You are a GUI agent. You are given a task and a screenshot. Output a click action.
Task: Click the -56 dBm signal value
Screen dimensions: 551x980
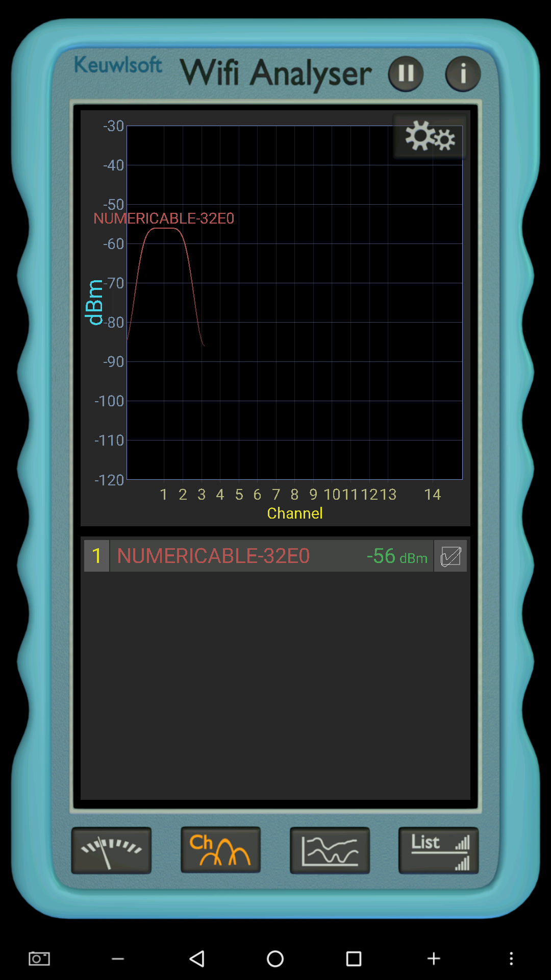(397, 556)
